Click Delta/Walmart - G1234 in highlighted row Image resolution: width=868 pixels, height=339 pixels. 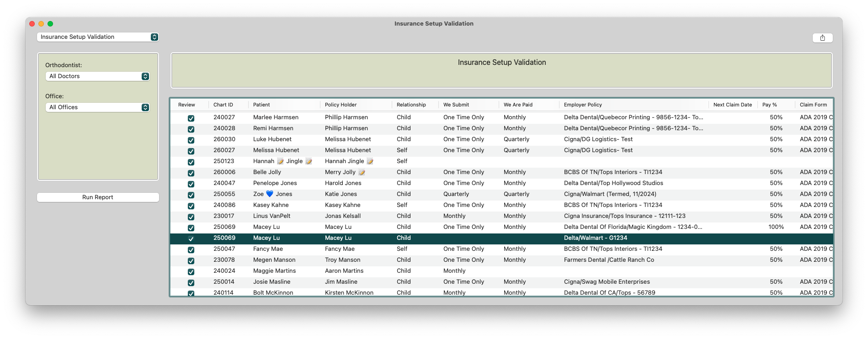[x=595, y=238]
